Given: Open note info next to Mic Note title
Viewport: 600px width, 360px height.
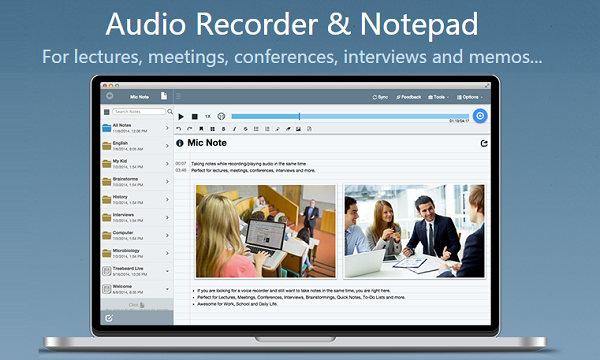Looking at the screenshot, I should (x=179, y=143).
